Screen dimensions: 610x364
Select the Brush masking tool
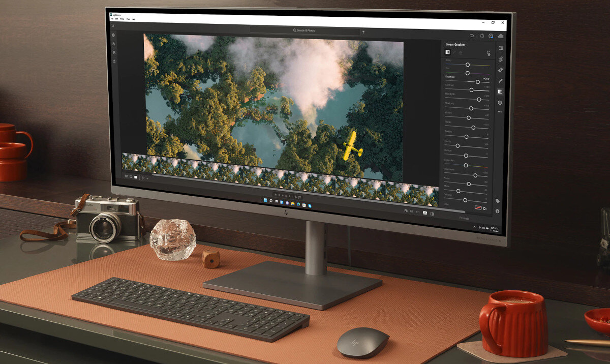[500, 81]
